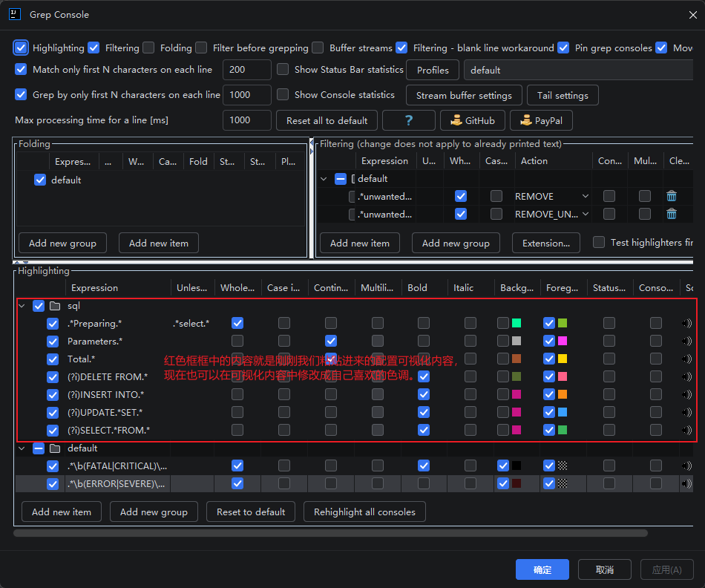
Task: Collapse the default highlighting group
Action: click(x=22, y=448)
